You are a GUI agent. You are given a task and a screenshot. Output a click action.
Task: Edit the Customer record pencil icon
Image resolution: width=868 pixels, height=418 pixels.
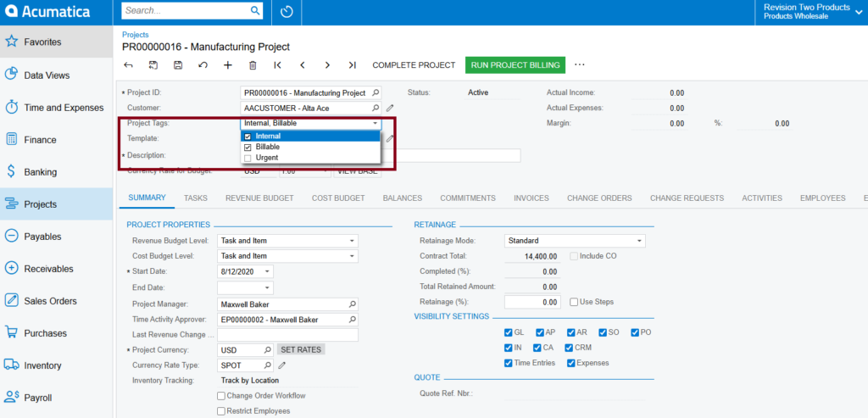coord(390,108)
